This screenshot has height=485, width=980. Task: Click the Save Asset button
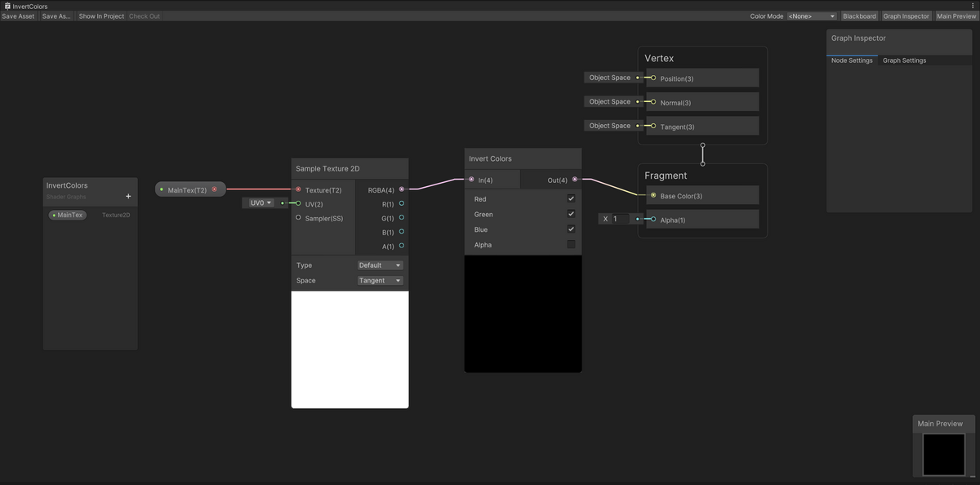(x=18, y=16)
